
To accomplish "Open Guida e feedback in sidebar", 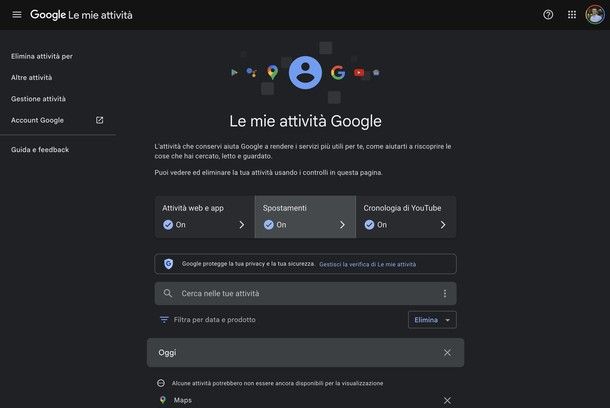I will 40,150.
